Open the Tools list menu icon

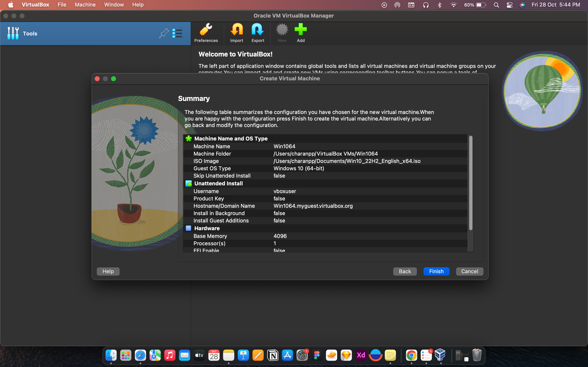click(x=177, y=33)
